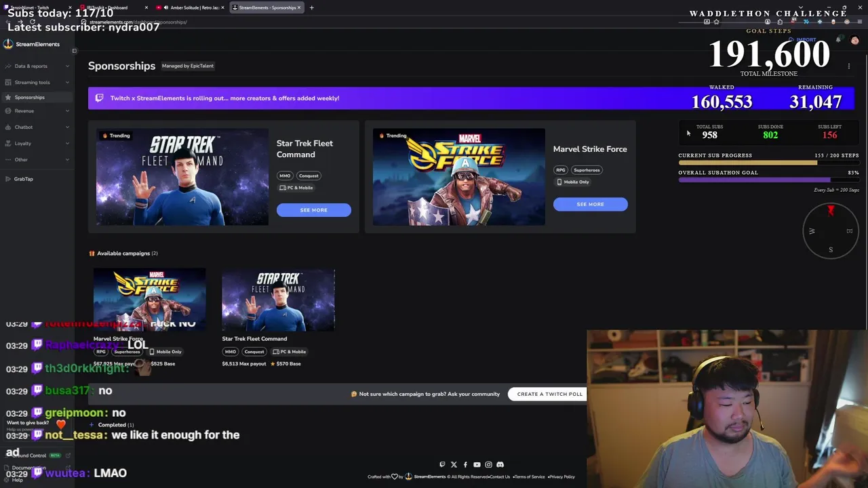Viewport: 868px width, 488px height.
Task: Open YouTube link in footer
Action: pyautogui.click(x=477, y=464)
